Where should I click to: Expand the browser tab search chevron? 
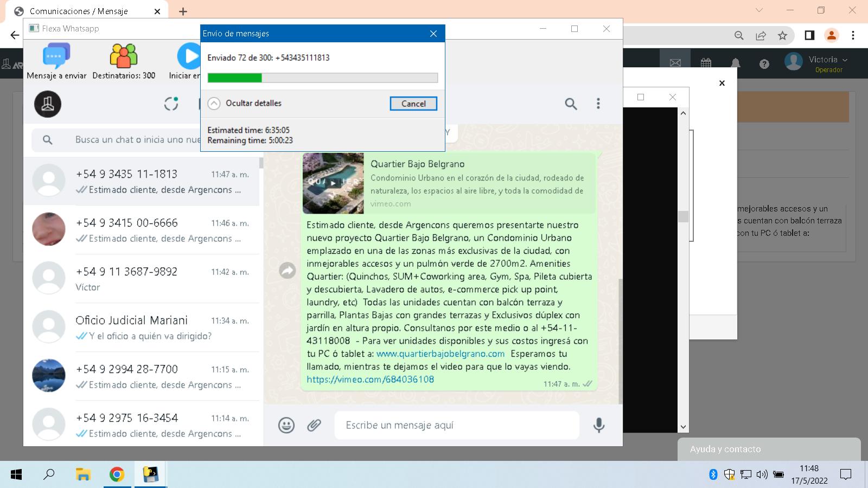759,10
